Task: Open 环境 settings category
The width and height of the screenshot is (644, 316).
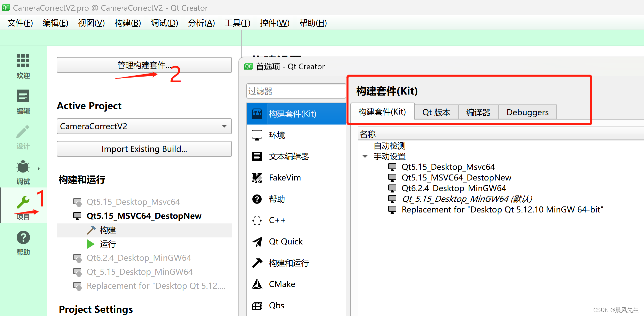Action: [x=296, y=135]
